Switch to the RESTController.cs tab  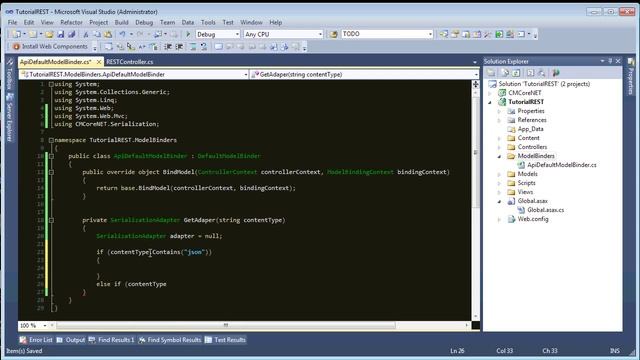pos(130,62)
